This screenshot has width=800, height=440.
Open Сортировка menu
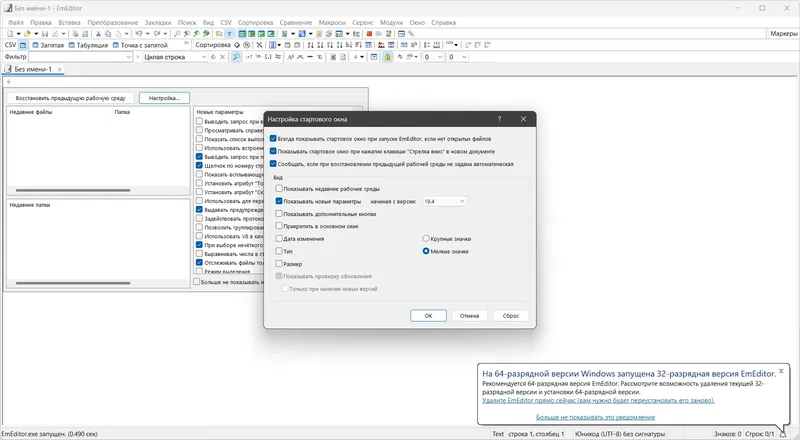click(x=255, y=22)
